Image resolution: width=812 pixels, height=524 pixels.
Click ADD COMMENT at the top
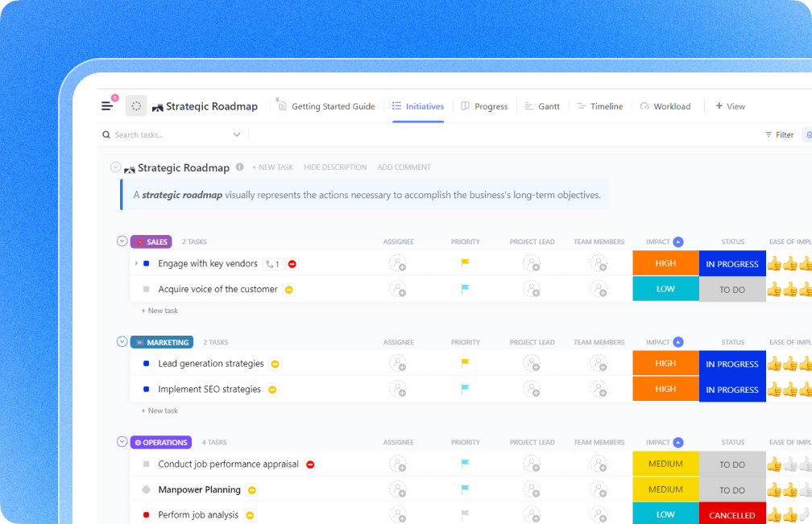tap(404, 167)
